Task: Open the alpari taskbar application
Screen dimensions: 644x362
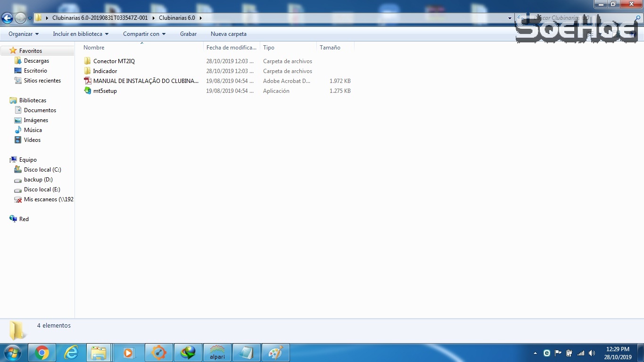Action: tap(217, 353)
